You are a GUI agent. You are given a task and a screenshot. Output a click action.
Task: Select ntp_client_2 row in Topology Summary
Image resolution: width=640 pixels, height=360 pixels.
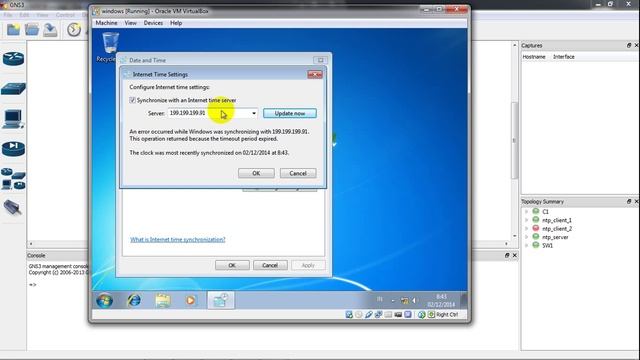pos(557,229)
